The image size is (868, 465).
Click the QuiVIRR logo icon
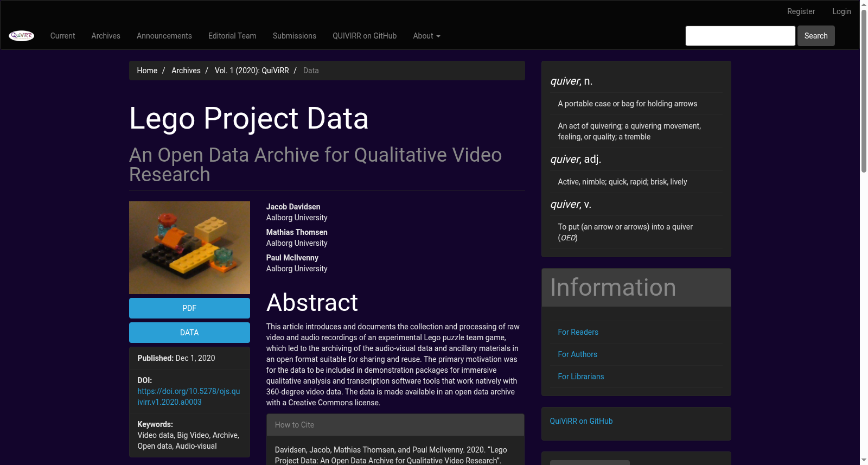point(22,36)
